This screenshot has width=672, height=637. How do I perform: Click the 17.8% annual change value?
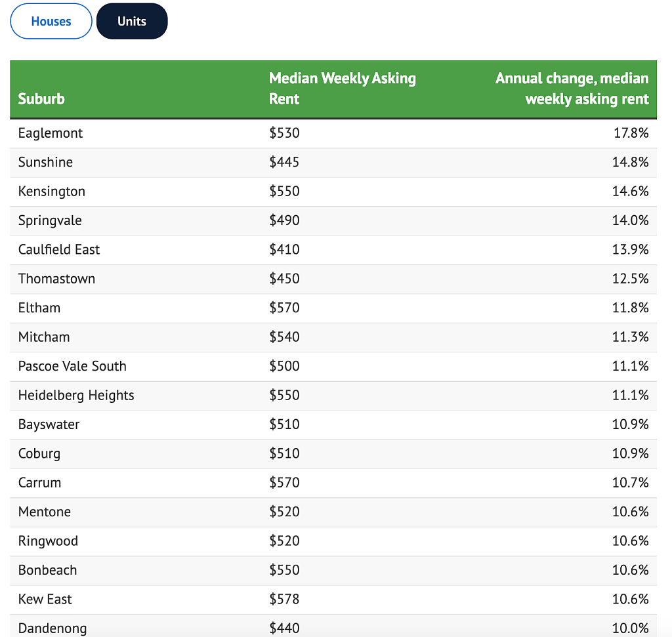click(x=631, y=133)
